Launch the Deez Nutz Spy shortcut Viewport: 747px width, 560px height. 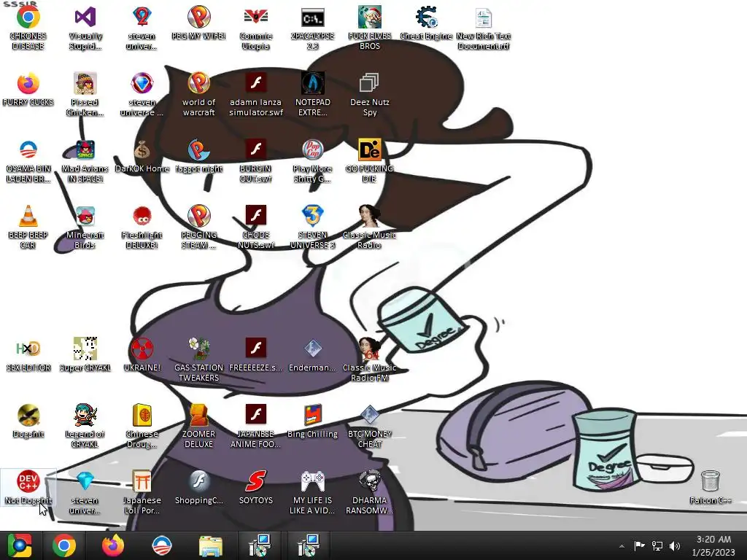pos(370,94)
